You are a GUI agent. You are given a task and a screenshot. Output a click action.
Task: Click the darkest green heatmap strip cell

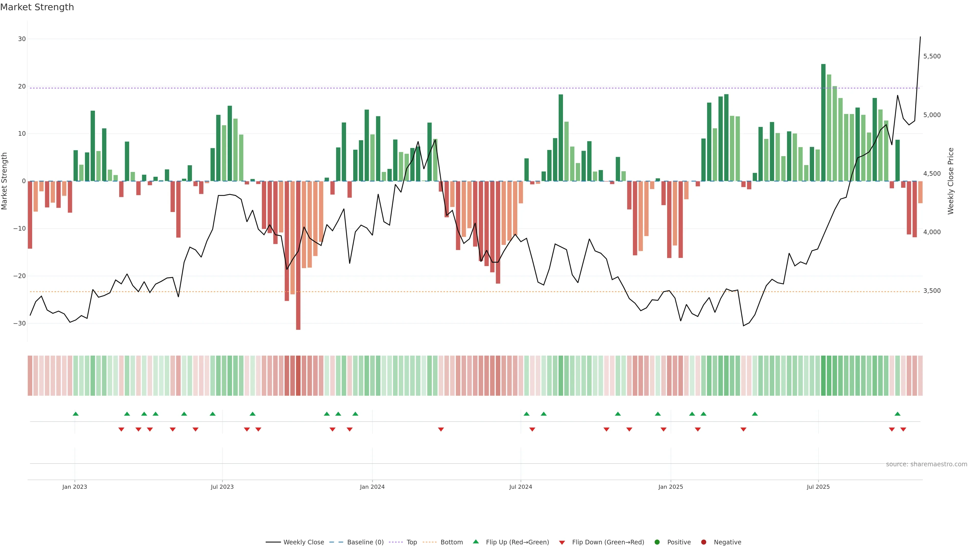pos(823,376)
